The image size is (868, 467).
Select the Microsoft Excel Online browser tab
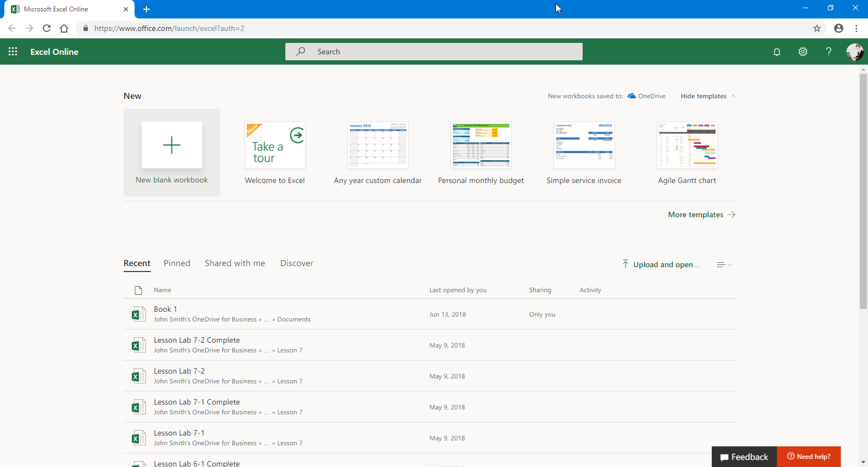tap(69, 9)
